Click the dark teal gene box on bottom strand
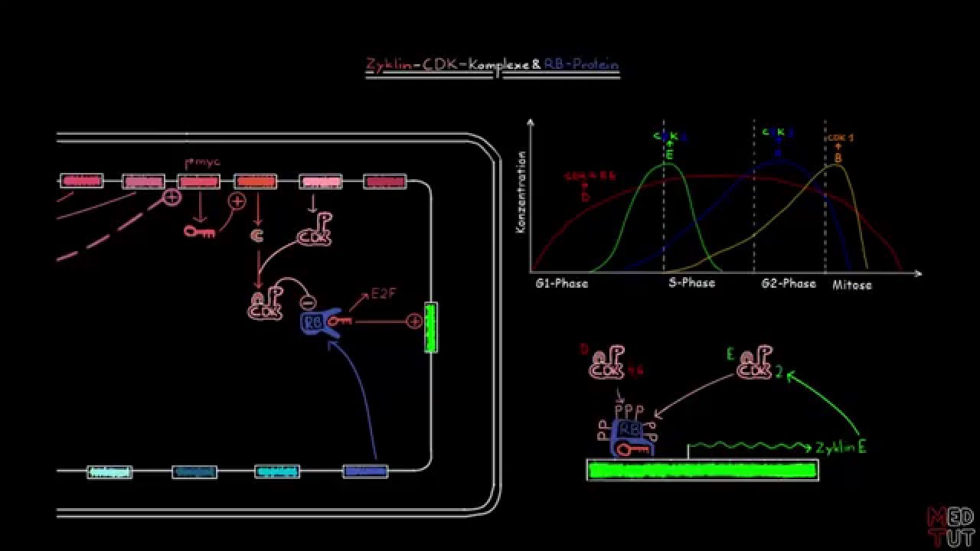 click(x=194, y=472)
